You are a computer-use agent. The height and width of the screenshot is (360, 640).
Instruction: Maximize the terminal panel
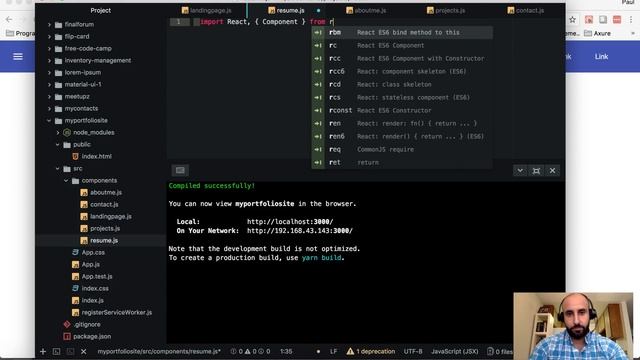pos(536,171)
